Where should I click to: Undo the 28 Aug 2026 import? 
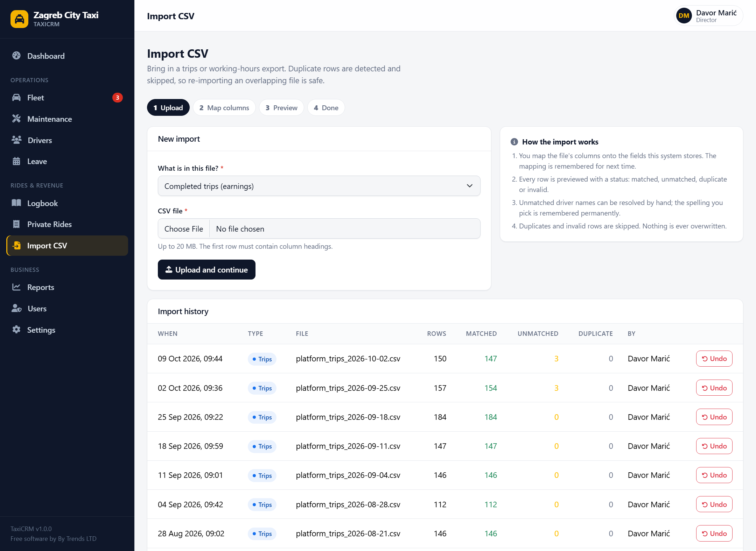pyautogui.click(x=714, y=534)
